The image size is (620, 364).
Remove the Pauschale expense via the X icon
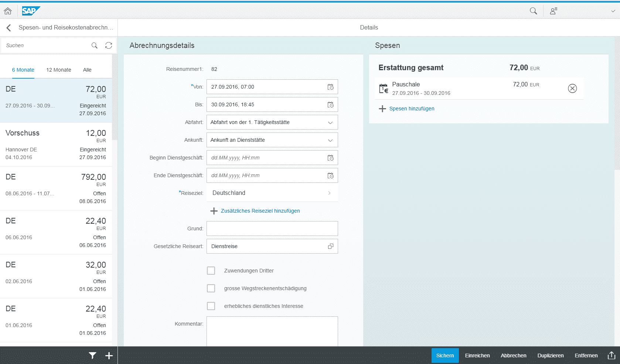(x=572, y=88)
